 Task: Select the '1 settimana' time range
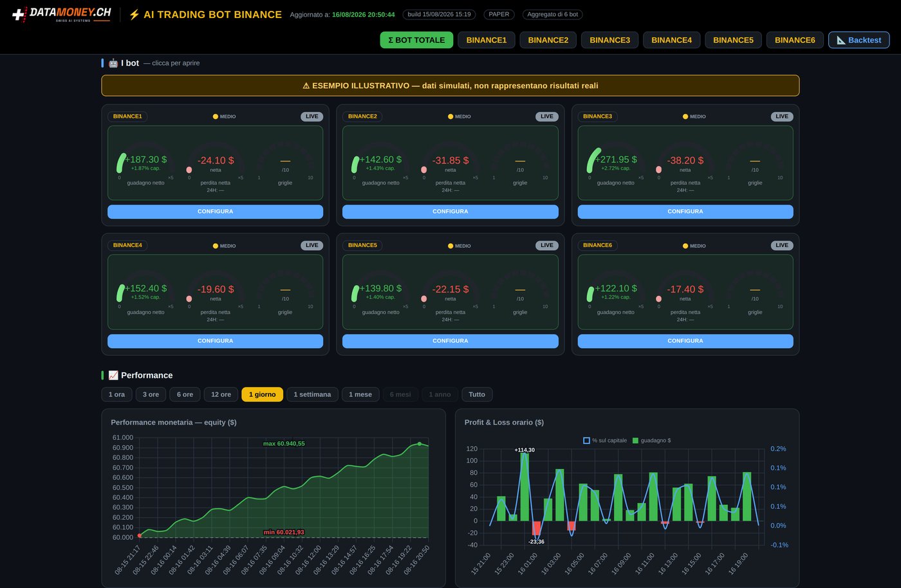pos(312,394)
